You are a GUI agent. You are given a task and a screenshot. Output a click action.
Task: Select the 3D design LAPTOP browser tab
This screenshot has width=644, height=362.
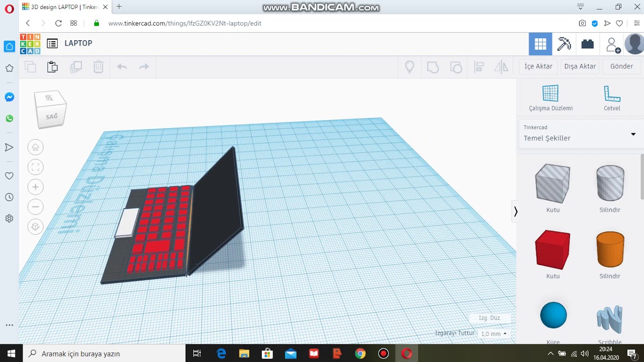click(65, 7)
